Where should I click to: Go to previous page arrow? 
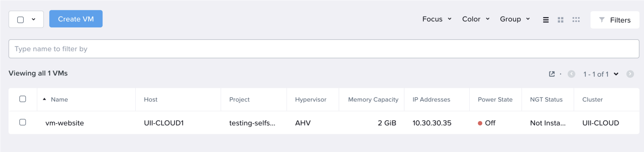click(571, 74)
